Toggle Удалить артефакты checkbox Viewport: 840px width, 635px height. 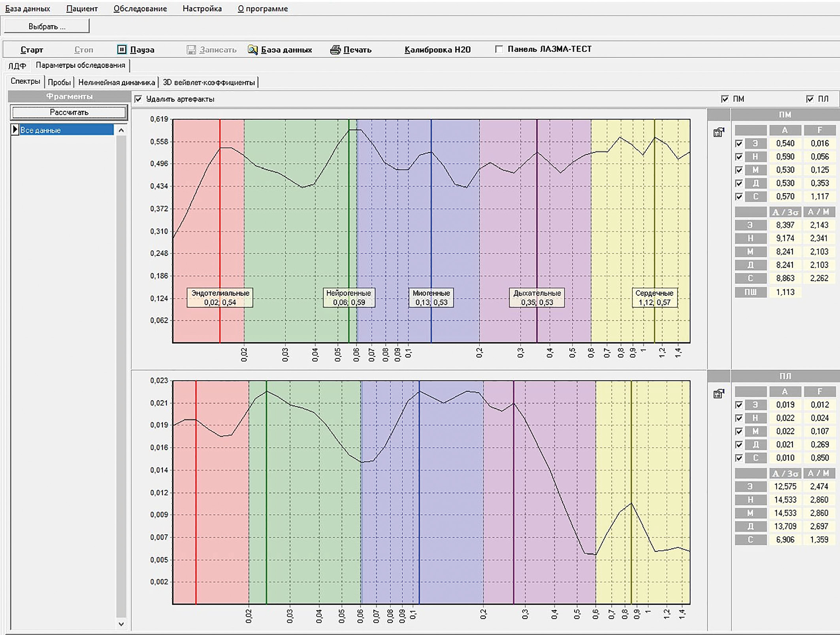[x=138, y=99]
